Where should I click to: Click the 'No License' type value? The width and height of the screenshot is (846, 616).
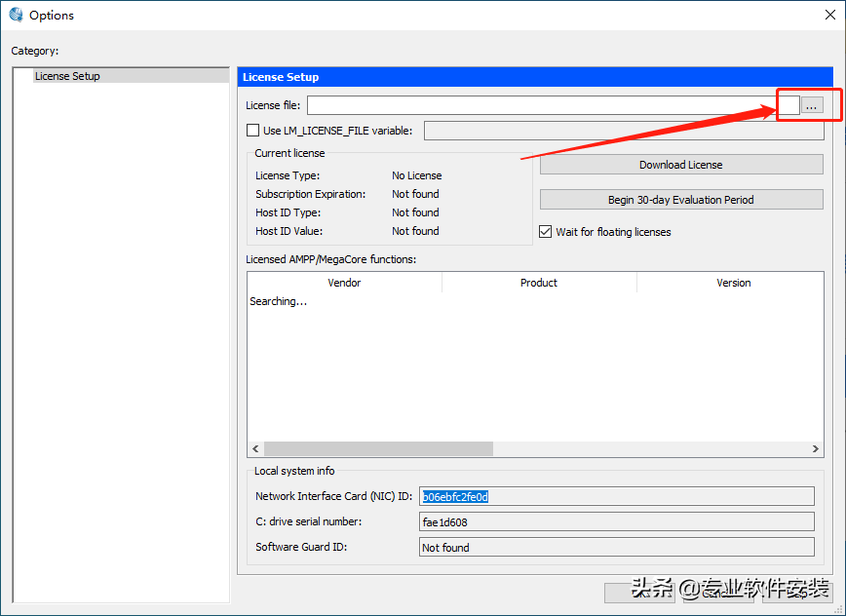click(x=416, y=175)
